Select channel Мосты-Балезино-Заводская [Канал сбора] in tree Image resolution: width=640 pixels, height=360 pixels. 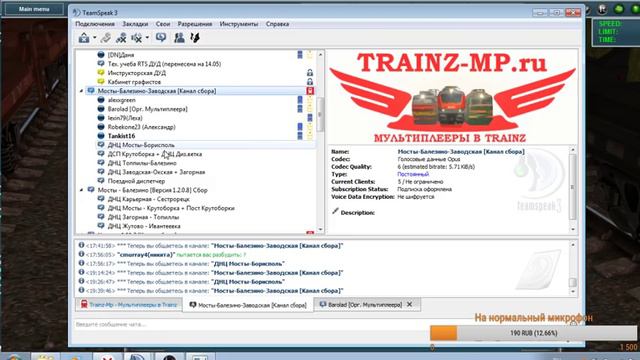pos(157,91)
